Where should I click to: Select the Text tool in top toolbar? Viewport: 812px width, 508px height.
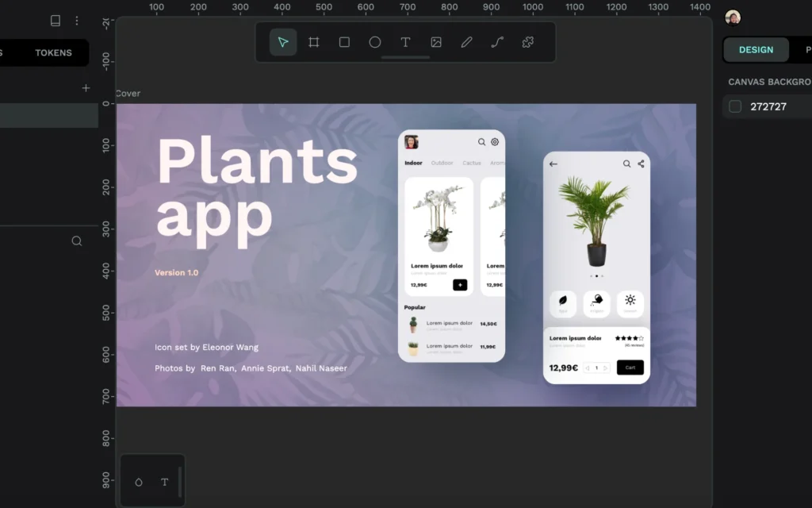tap(405, 42)
